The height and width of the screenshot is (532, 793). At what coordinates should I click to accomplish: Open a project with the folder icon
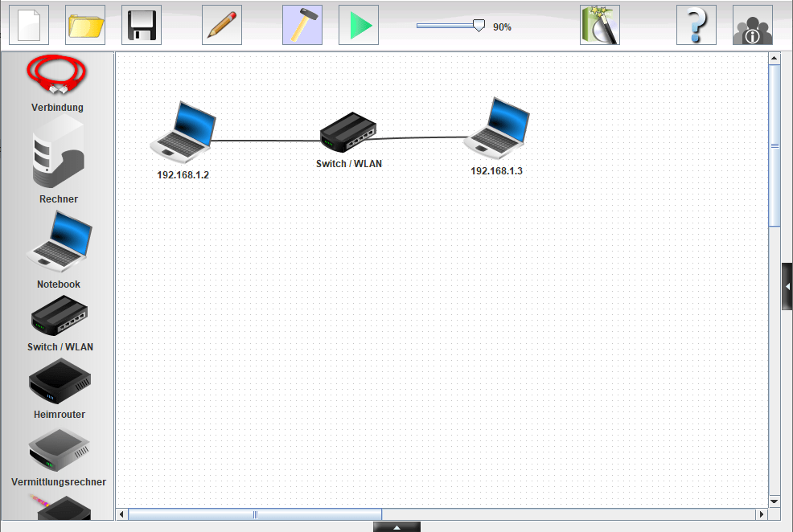tap(85, 25)
